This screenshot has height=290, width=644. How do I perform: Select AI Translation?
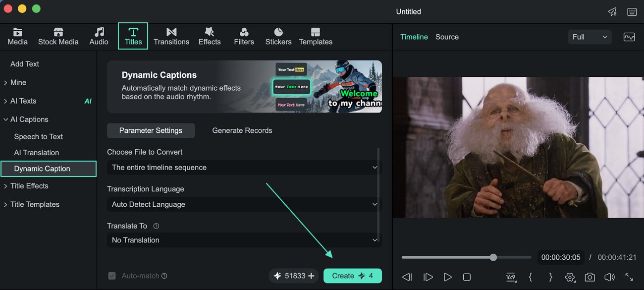point(37,153)
